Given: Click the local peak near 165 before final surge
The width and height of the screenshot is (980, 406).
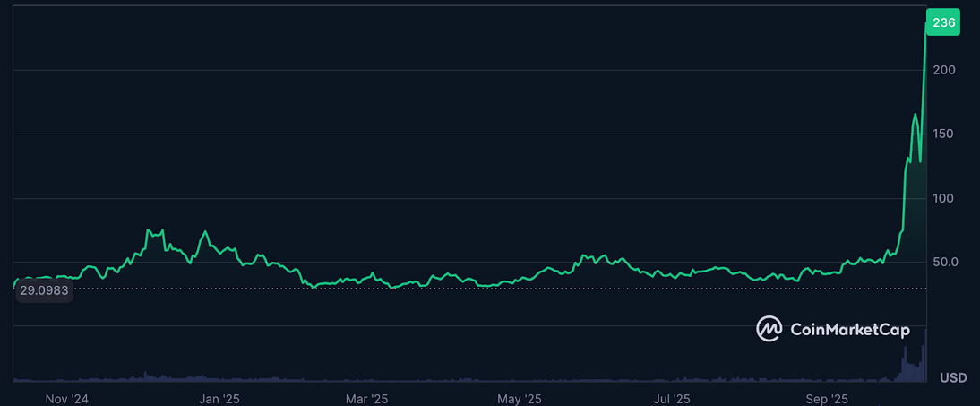Looking at the screenshot, I should coord(916,115).
